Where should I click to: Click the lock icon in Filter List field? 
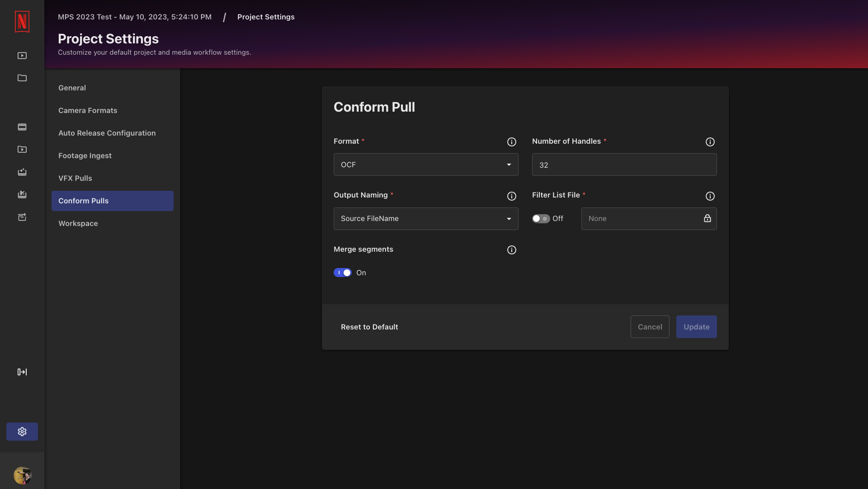tap(708, 218)
